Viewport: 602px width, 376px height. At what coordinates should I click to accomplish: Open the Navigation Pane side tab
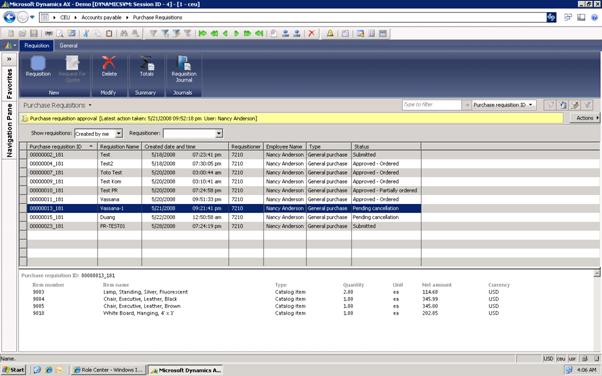9,131
